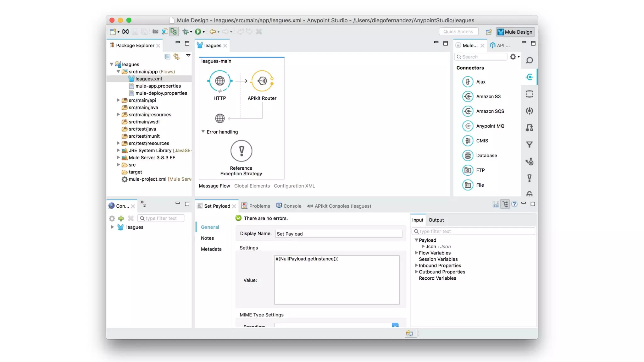Screen dimensions: 644x362
Task: Click the Reference Exception Strategy element
Action: click(241, 151)
